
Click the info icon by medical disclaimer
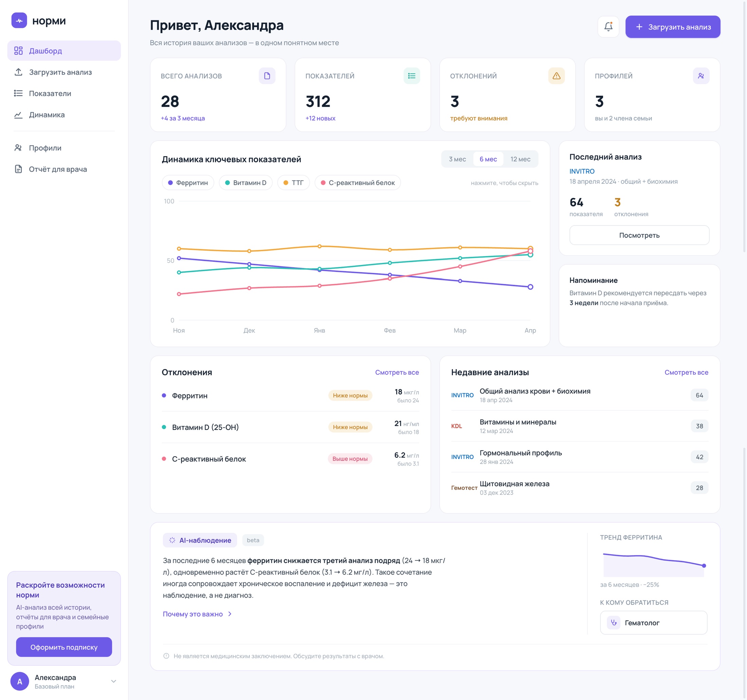[166, 656]
